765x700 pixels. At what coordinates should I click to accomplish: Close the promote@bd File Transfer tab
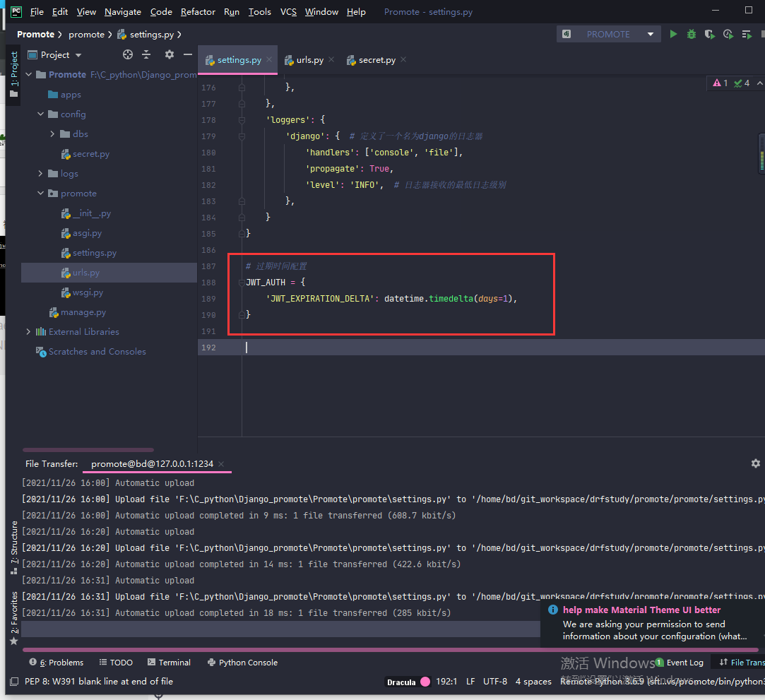click(x=222, y=464)
